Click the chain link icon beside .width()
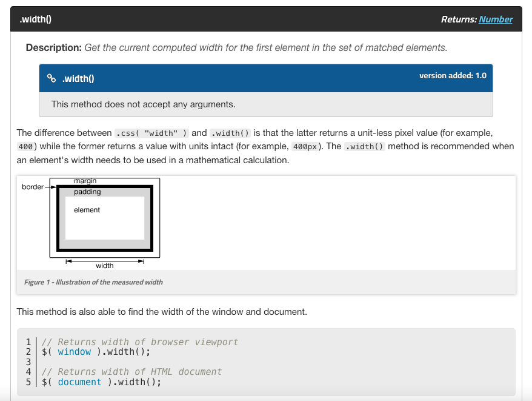The image size is (532, 401). [x=52, y=78]
